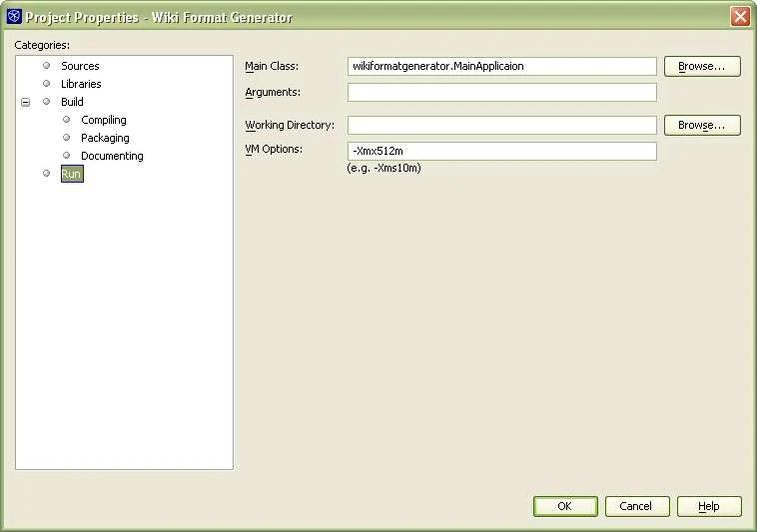Click the bullet icon beside Documenting

point(67,156)
